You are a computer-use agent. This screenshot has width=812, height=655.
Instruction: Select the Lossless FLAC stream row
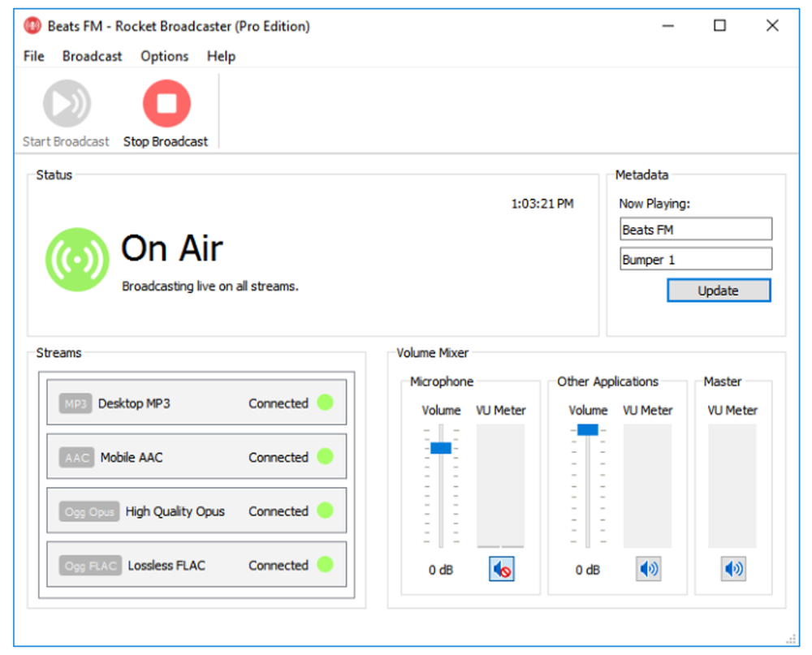[197, 564]
